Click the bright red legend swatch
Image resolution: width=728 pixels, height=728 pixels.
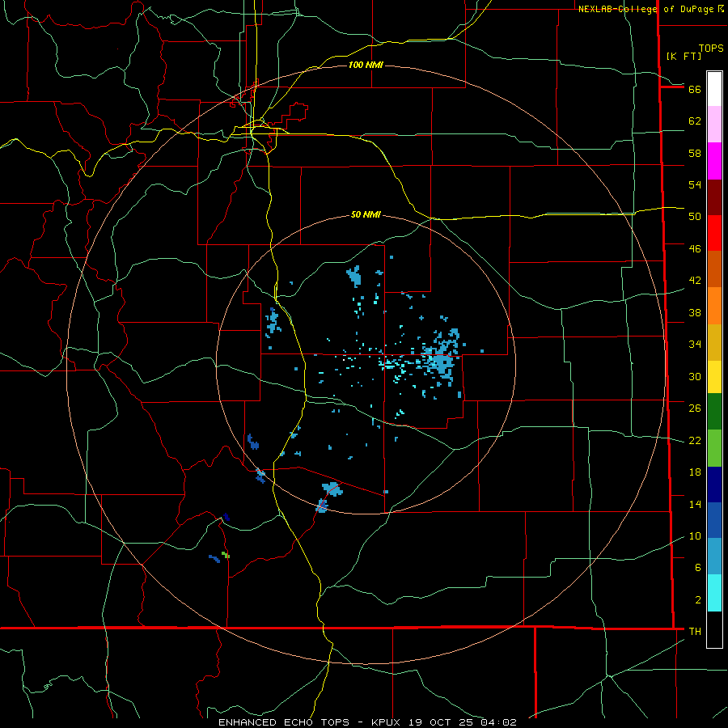coord(714,233)
